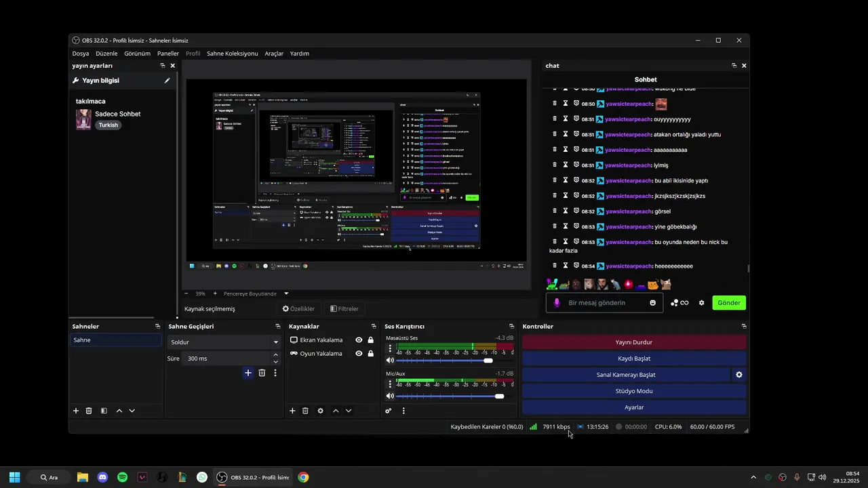
Task: Toggle visibility of Ekran Yakalama source
Action: coord(359,340)
